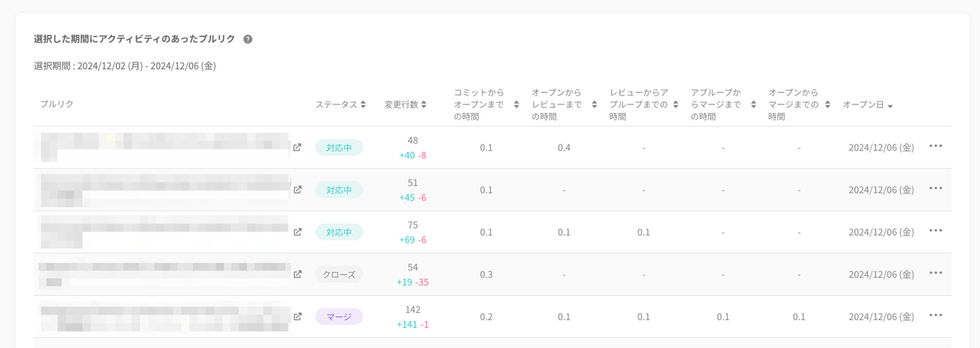
Task: Sort table by 変更行数 column
Action: click(x=425, y=105)
